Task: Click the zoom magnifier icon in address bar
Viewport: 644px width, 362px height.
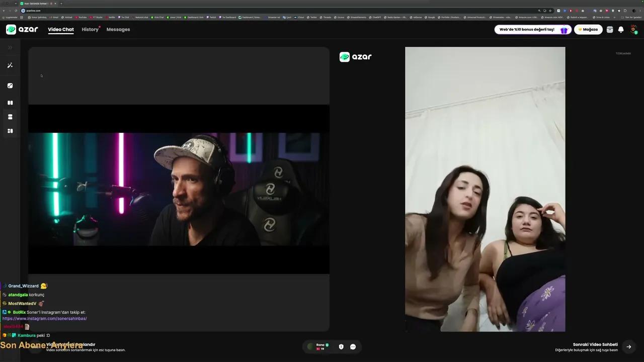Action: pyautogui.click(x=539, y=11)
